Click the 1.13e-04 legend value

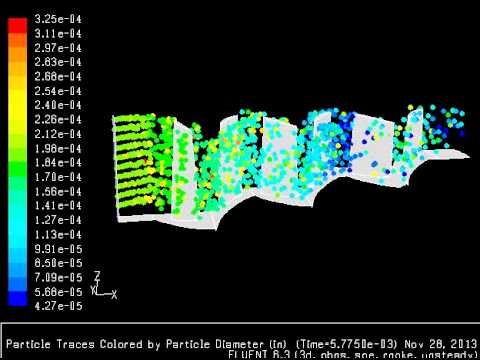click(x=58, y=234)
